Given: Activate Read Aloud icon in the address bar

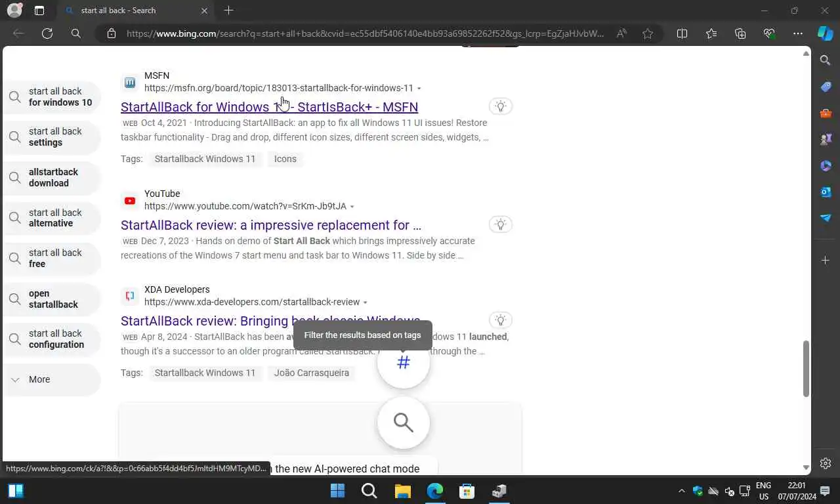Looking at the screenshot, I should click(621, 33).
